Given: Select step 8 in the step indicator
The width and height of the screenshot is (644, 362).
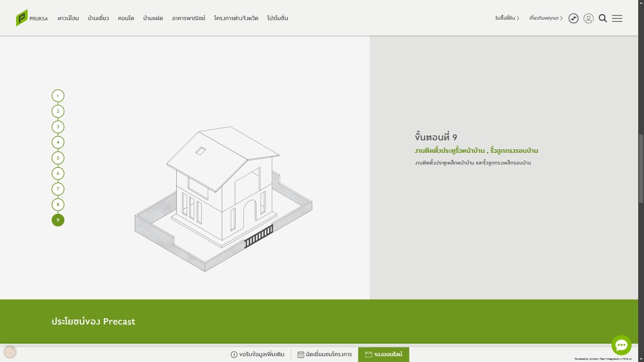Looking at the screenshot, I should coord(58,205).
